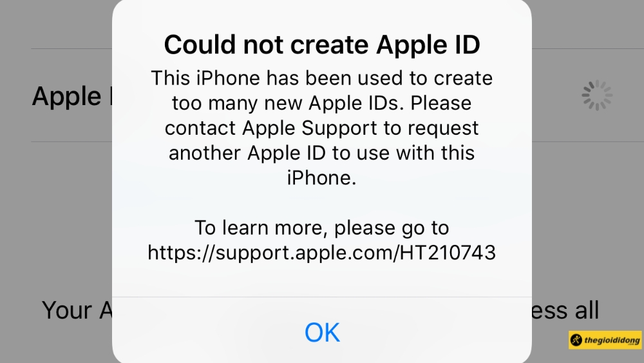The width and height of the screenshot is (644, 363).
Task: Click the 'too many new Apple IDs' line
Action: point(322,103)
